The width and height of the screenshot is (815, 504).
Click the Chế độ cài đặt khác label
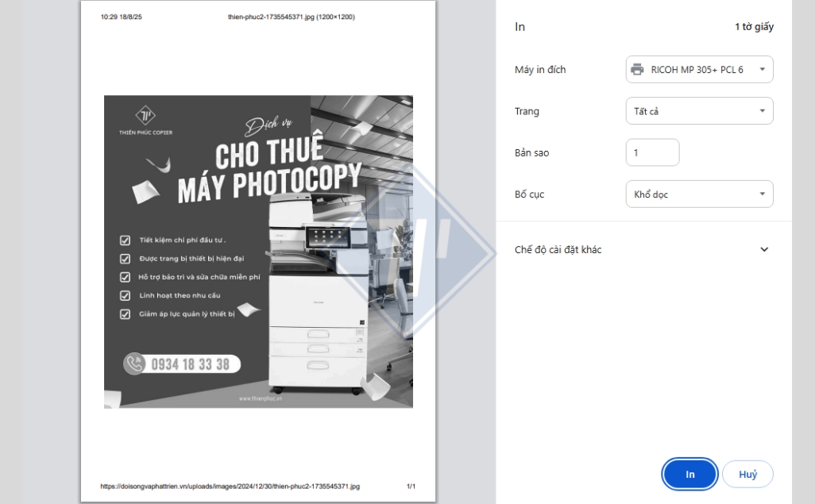[558, 249]
